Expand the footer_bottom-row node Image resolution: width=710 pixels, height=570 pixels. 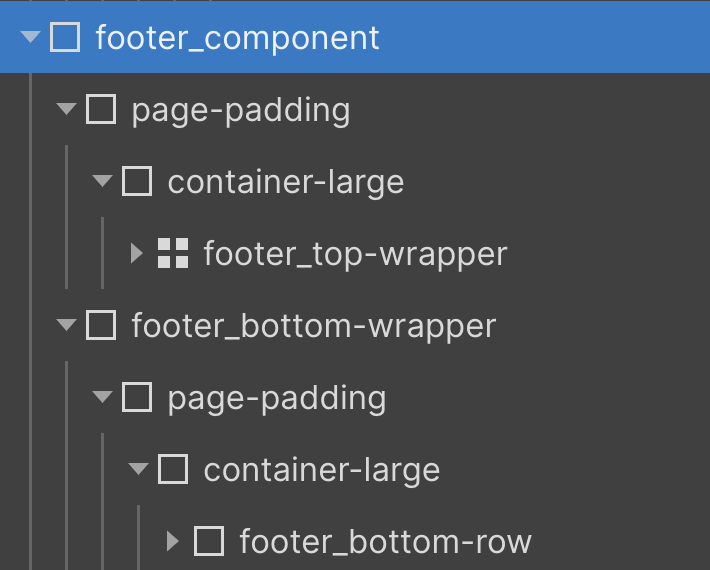[173, 541]
